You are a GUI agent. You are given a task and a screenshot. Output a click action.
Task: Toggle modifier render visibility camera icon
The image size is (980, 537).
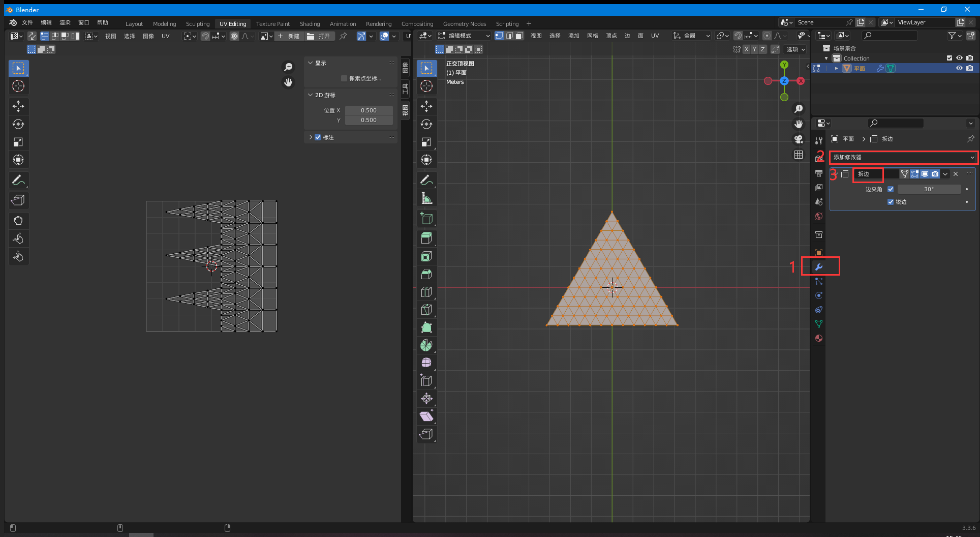[935, 174]
